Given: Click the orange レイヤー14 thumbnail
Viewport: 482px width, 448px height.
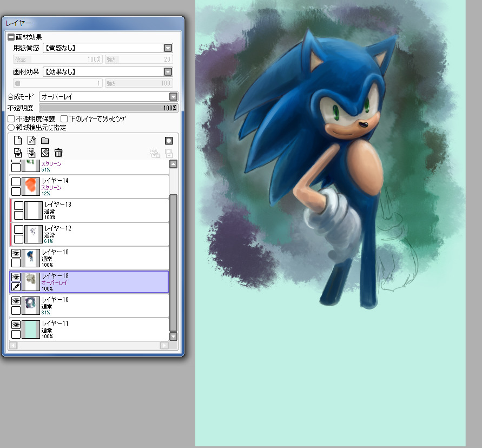Looking at the screenshot, I should point(31,187).
